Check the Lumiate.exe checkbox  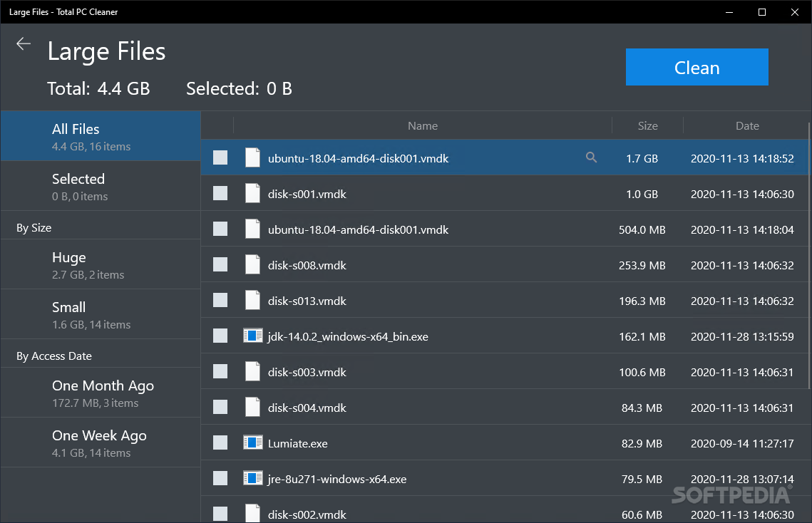click(x=220, y=442)
